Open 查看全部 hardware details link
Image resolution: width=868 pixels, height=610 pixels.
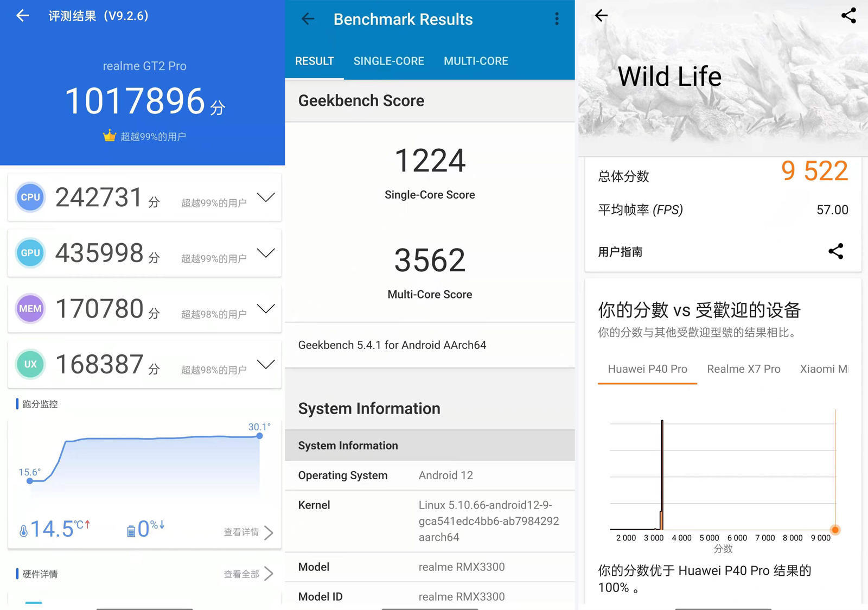coord(248,574)
